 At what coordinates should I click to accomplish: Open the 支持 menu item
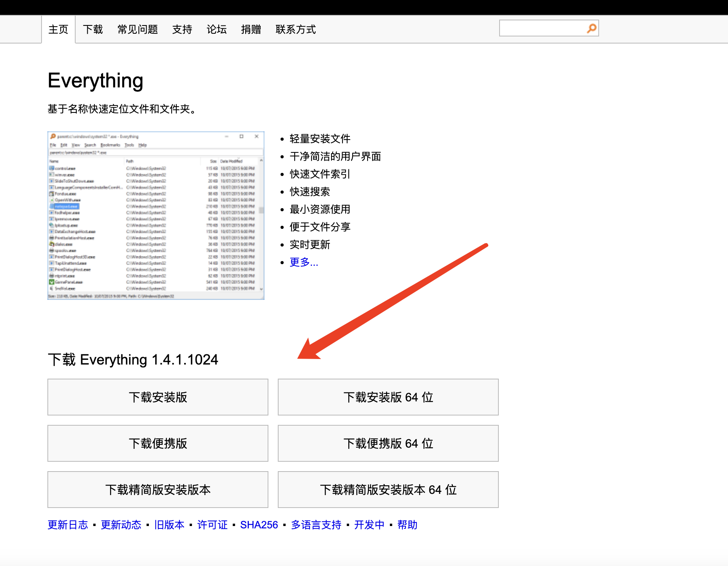pyautogui.click(x=182, y=29)
